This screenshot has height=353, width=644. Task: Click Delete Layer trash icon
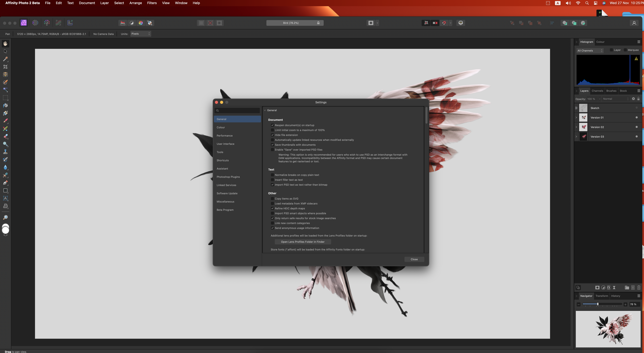639,287
